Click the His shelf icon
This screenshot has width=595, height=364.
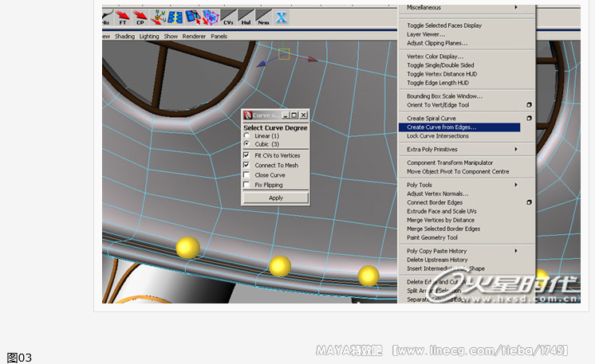click(x=107, y=18)
